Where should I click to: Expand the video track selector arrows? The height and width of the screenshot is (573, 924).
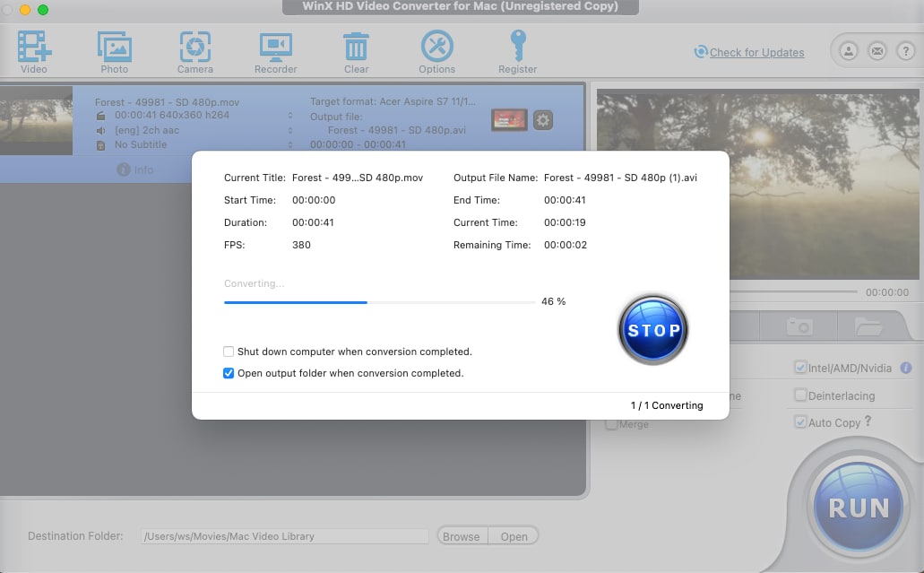point(290,116)
